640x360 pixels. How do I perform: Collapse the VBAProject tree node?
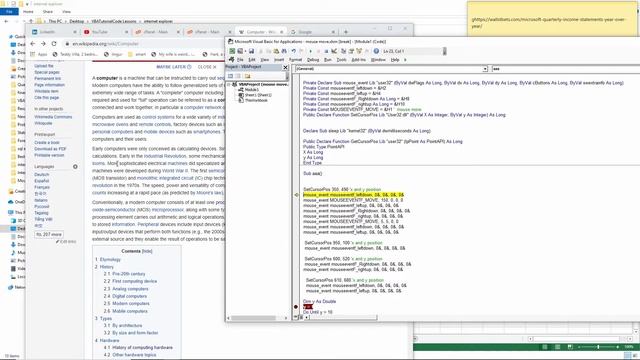(229, 84)
